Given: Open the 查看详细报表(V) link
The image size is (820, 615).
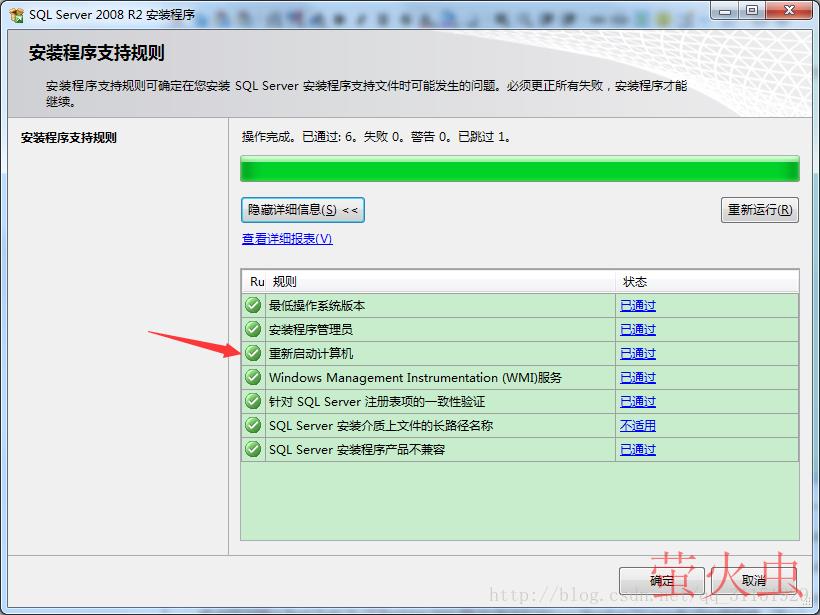Looking at the screenshot, I should (x=287, y=238).
